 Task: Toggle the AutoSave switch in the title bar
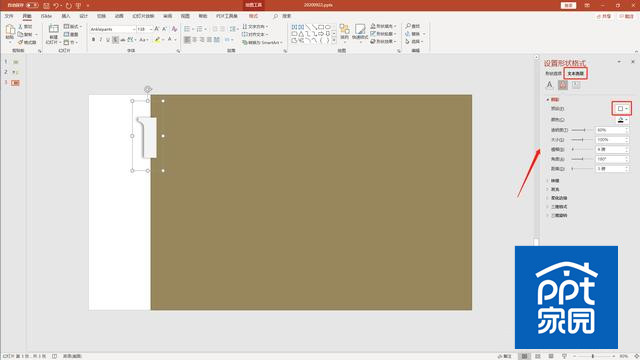pyautogui.click(x=32, y=5)
